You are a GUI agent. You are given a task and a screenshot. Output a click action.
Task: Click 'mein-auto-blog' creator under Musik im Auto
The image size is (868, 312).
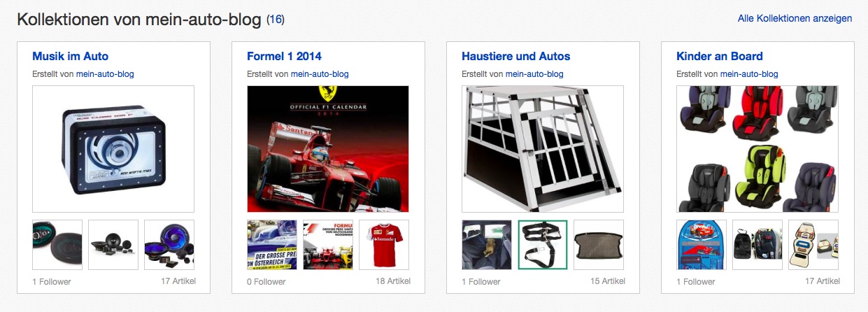[x=105, y=74]
